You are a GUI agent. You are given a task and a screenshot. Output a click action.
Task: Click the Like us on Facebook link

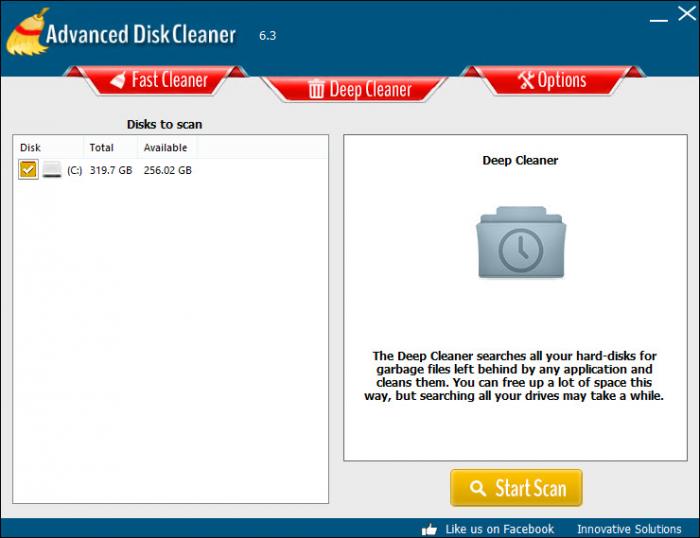499,529
